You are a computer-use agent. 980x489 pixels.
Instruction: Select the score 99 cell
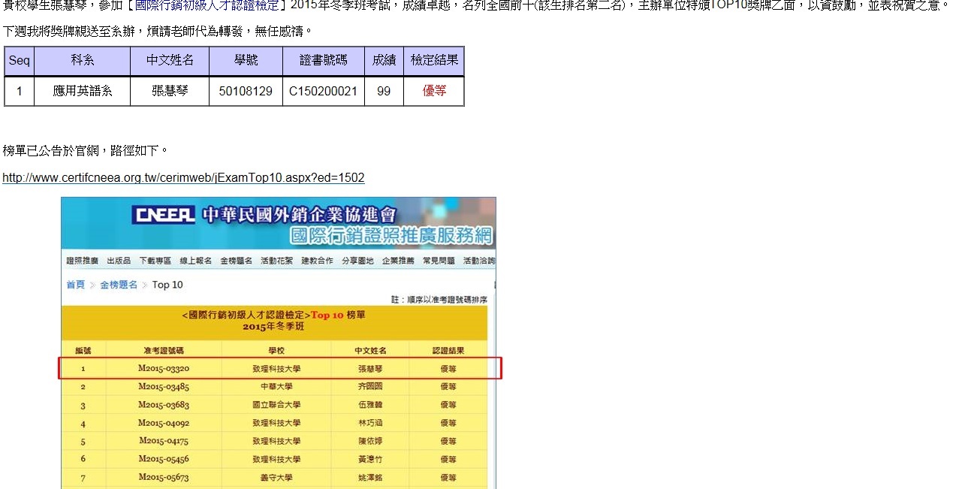[384, 92]
